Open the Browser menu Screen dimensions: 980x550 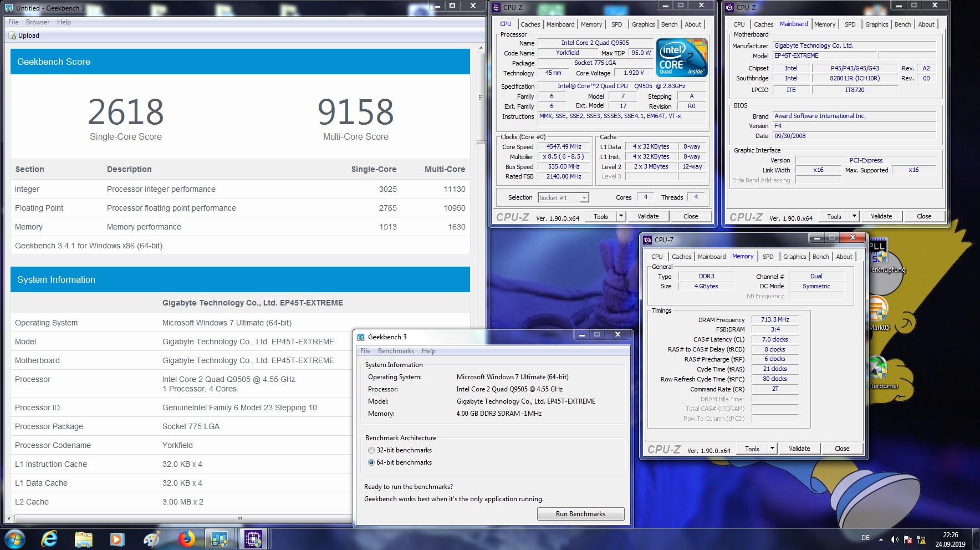click(x=38, y=22)
